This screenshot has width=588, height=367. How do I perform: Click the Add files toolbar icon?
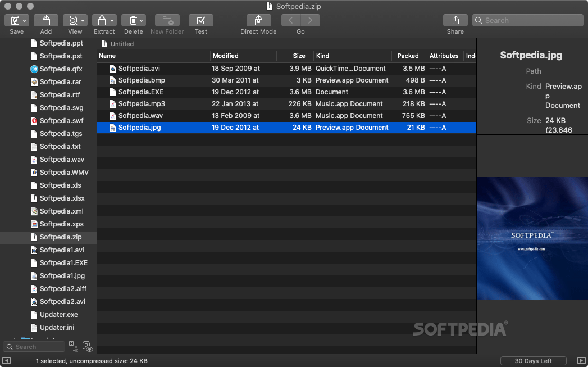[45, 20]
